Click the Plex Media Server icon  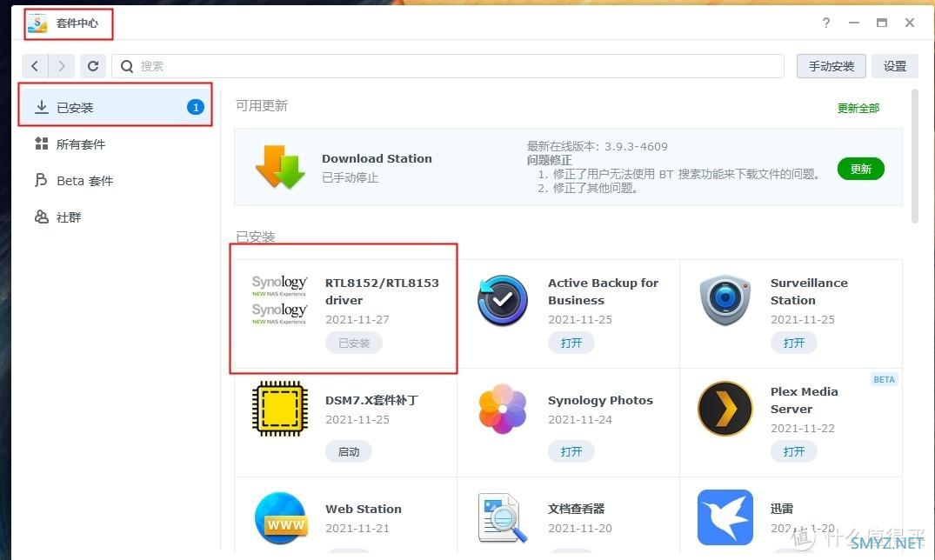725,409
